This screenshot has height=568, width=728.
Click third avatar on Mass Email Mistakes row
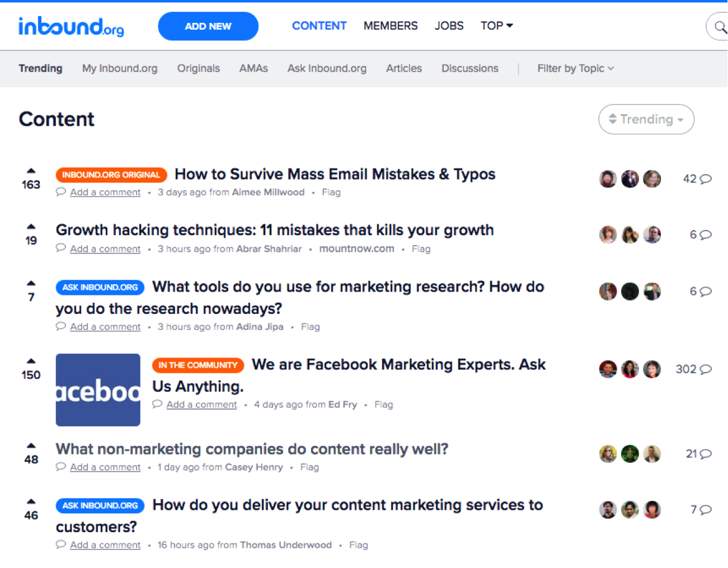652,179
